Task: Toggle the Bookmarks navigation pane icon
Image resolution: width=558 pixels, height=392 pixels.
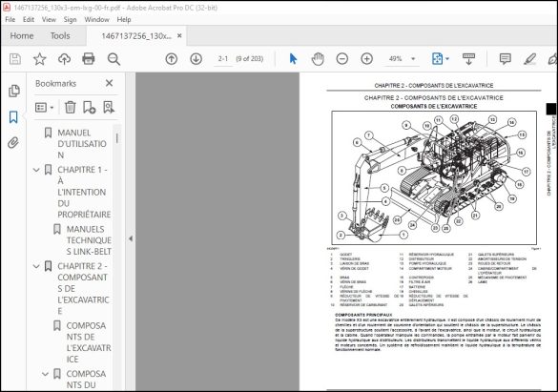Action: click(13, 116)
